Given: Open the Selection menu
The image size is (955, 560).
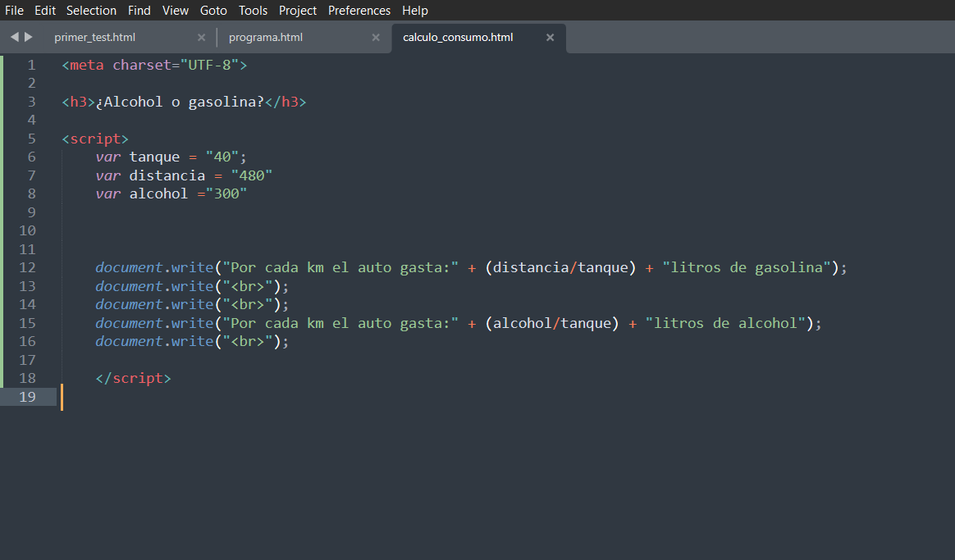Looking at the screenshot, I should [x=91, y=11].
